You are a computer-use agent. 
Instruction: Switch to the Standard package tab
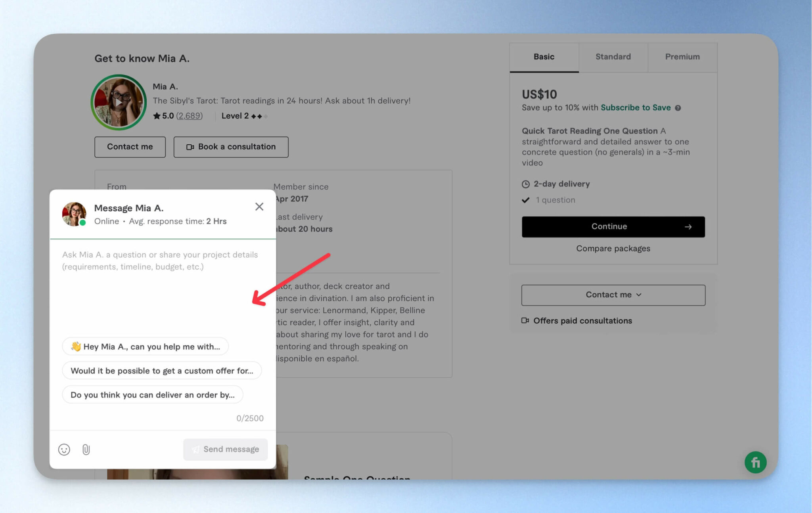click(613, 57)
